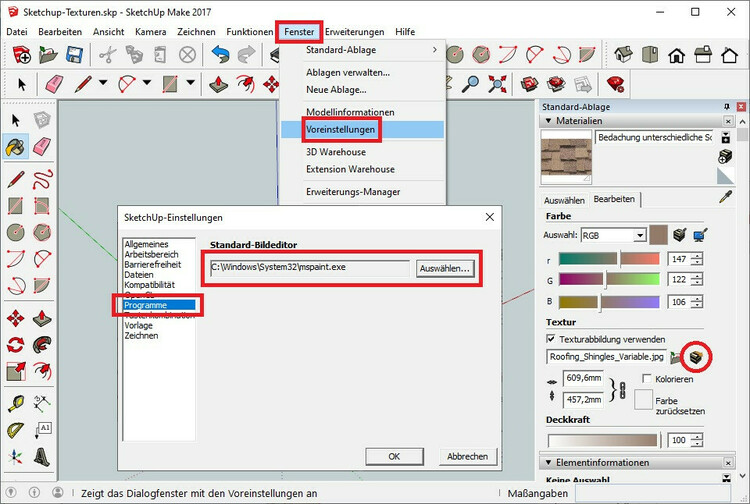Image resolution: width=750 pixels, height=504 pixels.
Task: Click the Open file folder icon
Action: pos(48,55)
